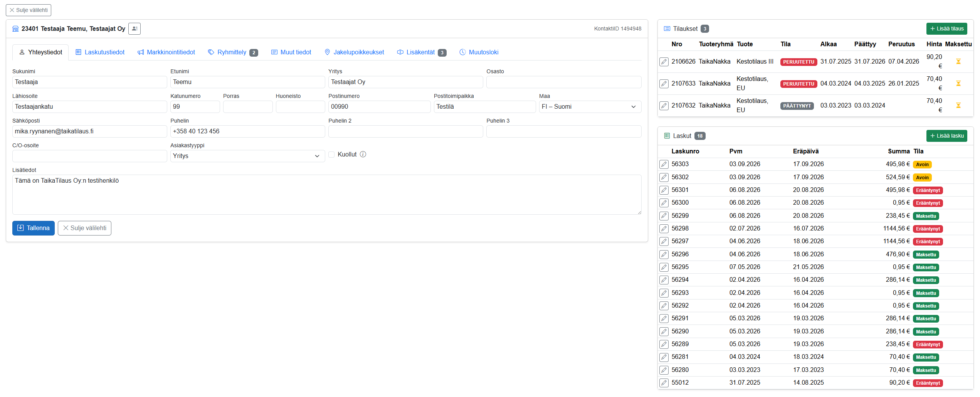980x397 pixels.
Task: Open invoice 55012 edit icon
Action: click(664, 383)
